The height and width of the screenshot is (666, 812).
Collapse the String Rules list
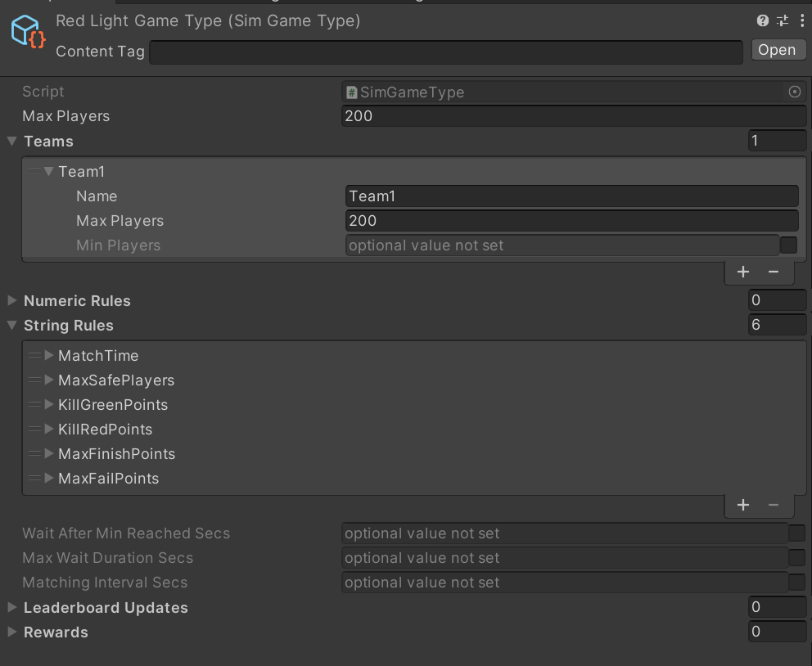click(12, 326)
